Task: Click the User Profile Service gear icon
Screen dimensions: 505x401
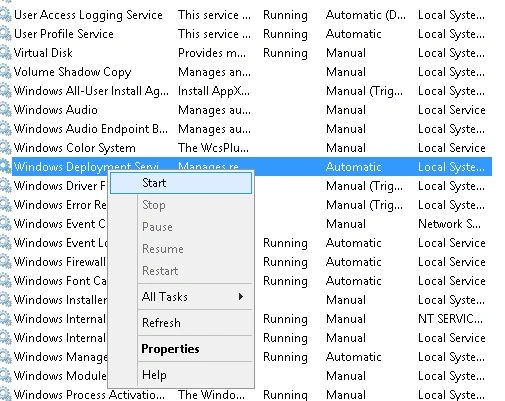Action: pyautogui.click(x=5, y=34)
